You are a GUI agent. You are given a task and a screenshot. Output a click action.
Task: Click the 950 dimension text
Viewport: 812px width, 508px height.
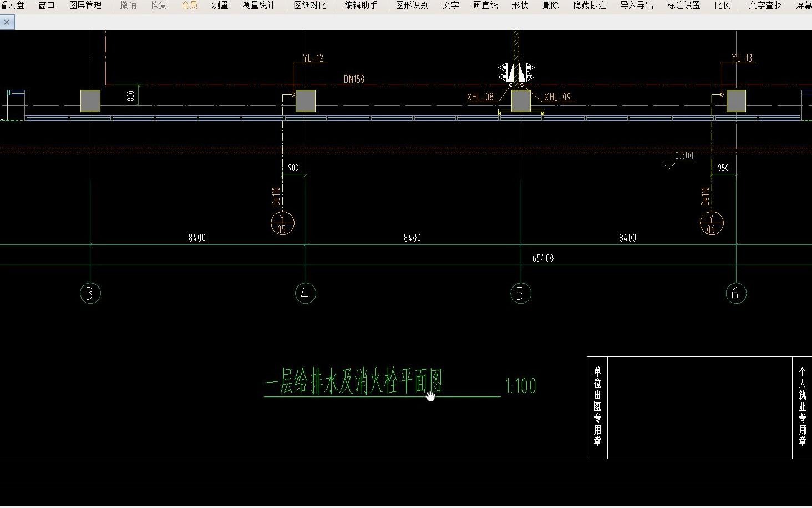click(723, 168)
